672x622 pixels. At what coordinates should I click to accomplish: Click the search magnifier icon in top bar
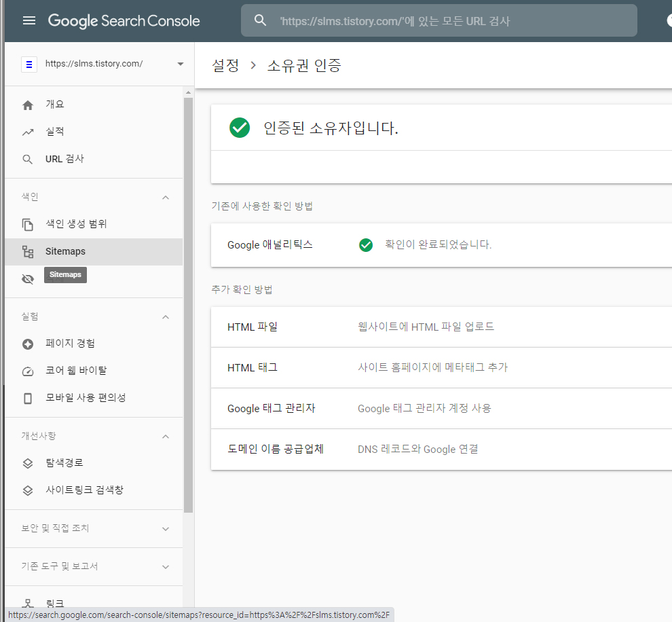pyautogui.click(x=260, y=20)
